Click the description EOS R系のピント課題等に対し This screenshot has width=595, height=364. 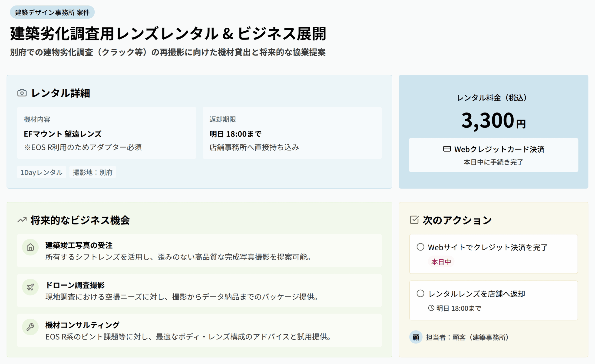pos(188,337)
